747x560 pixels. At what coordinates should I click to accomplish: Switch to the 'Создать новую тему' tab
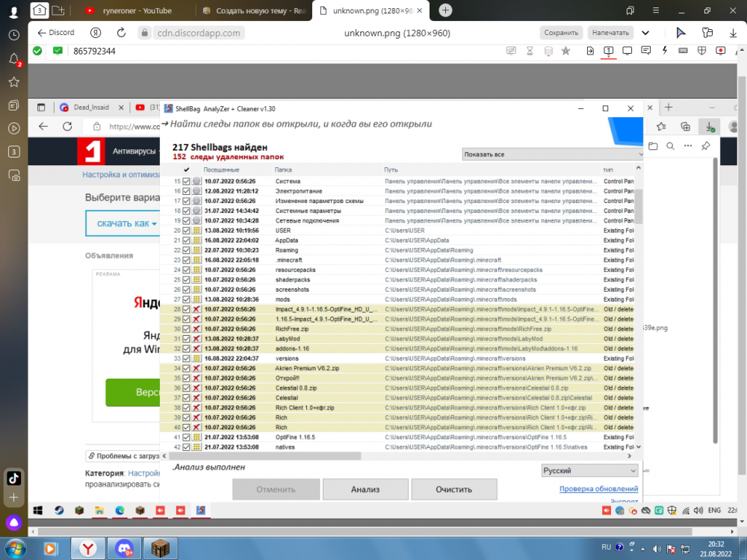pyautogui.click(x=253, y=10)
